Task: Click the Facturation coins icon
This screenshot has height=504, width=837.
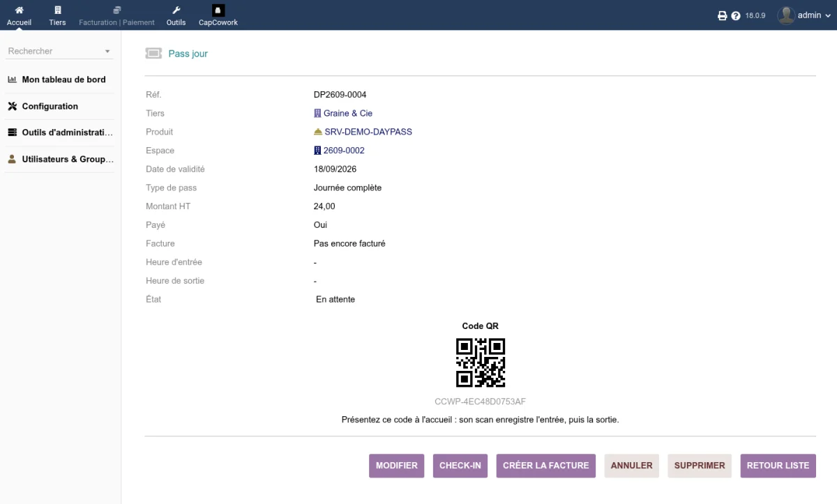Action: click(117, 10)
